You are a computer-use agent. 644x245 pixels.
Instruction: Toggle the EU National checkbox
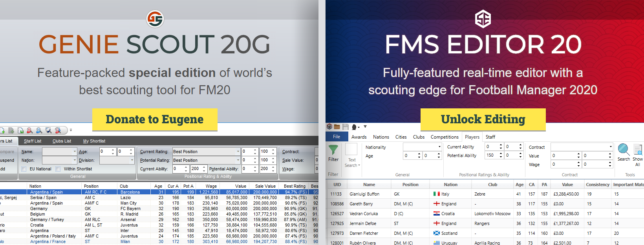pyautogui.click(x=24, y=169)
